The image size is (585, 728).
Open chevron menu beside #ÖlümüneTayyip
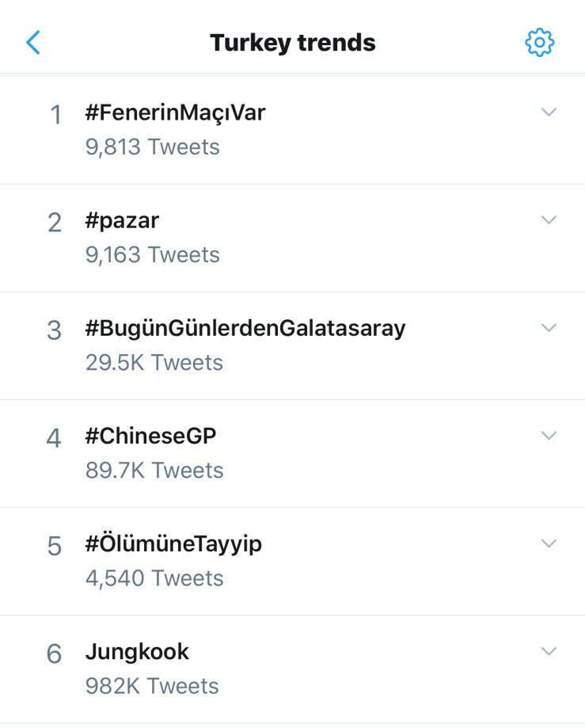[549, 543]
